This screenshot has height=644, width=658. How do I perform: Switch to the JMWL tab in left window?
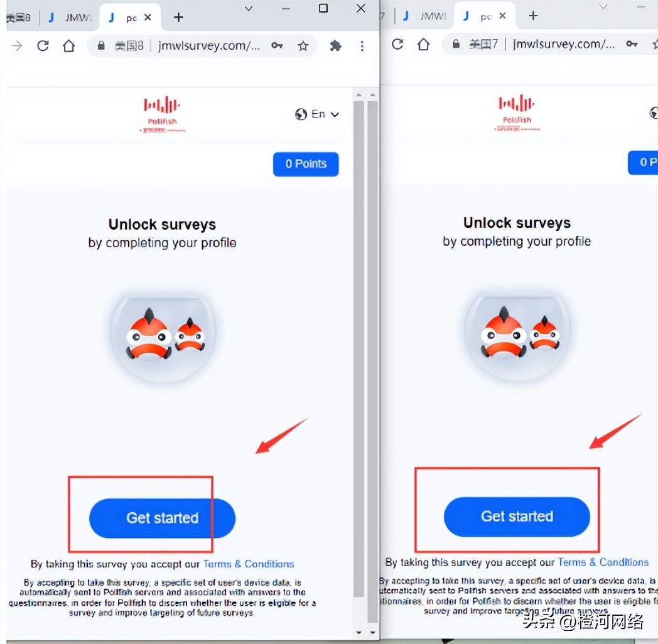pos(70,18)
